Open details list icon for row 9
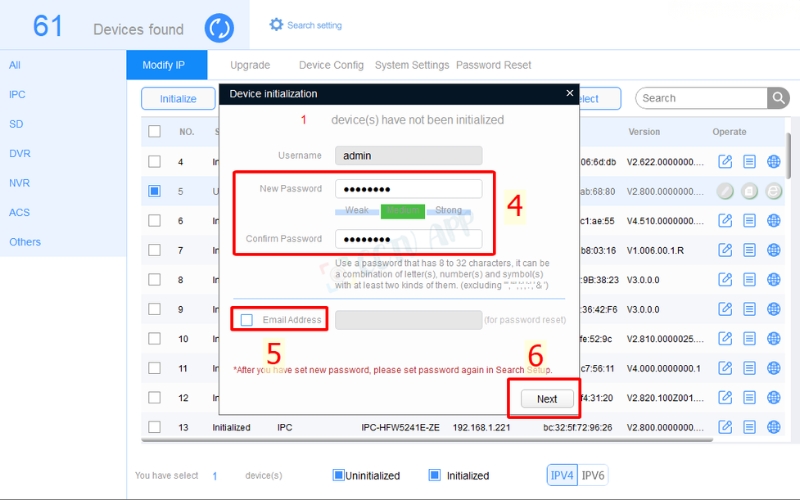The height and width of the screenshot is (500, 800). point(749,309)
